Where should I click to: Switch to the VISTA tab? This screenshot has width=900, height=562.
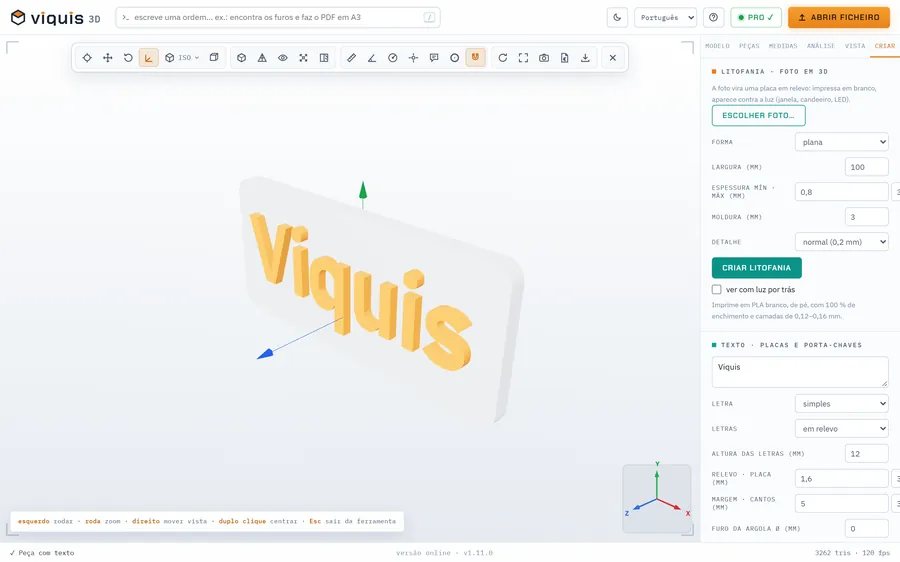click(855, 46)
